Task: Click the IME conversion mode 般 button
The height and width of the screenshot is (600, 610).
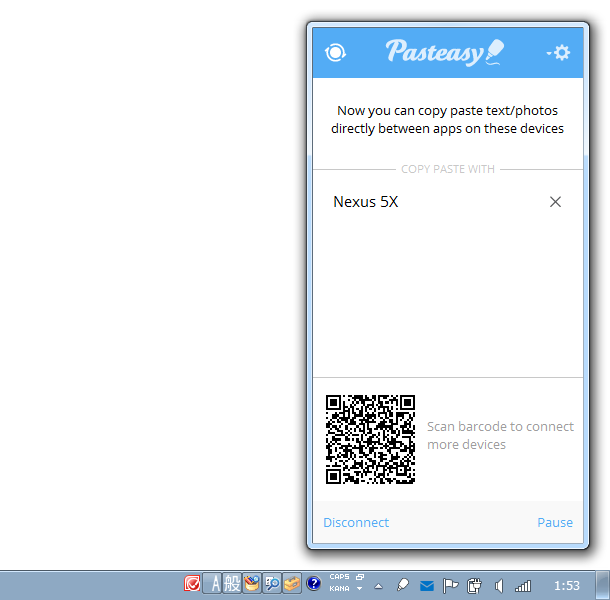Action: (x=232, y=584)
